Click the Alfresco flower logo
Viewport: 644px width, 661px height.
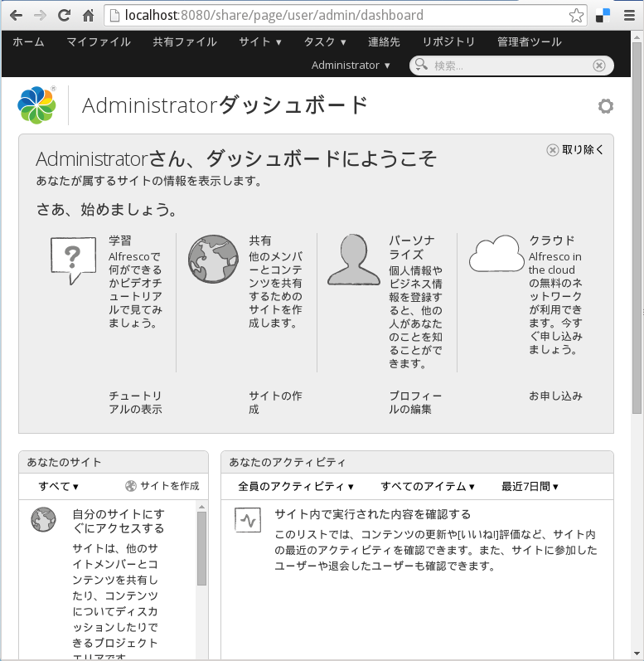pyautogui.click(x=36, y=105)
